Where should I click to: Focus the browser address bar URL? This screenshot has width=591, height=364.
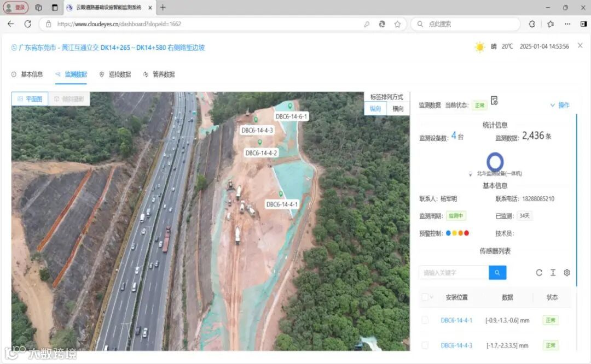[x=119, y=24]
